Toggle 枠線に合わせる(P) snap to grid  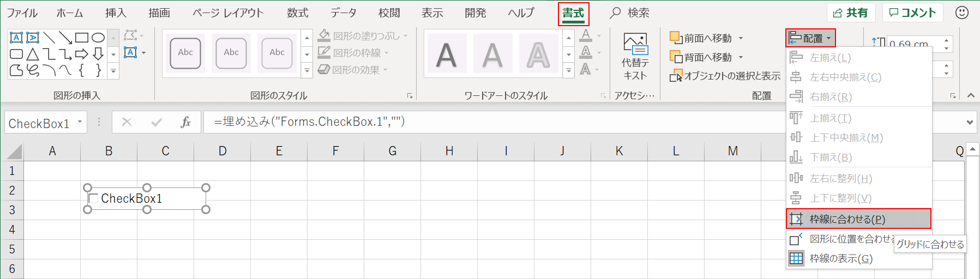pyautogui.click(x=858, y=219)
